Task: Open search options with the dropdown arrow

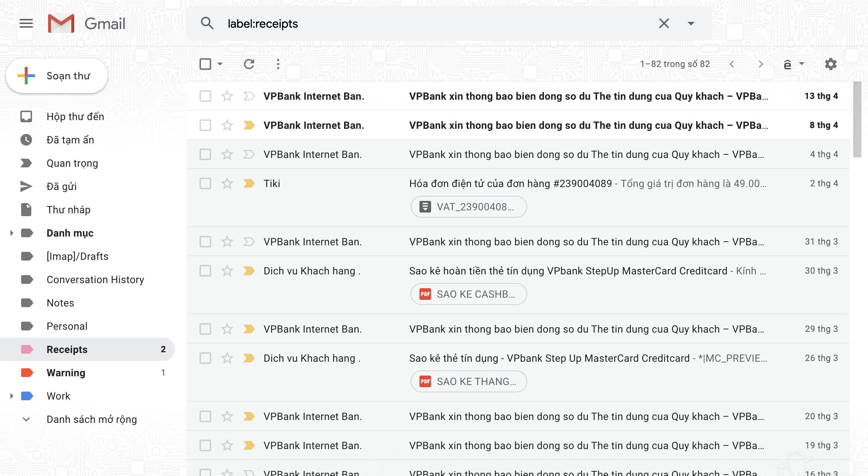Action: [x=691, y=23]
